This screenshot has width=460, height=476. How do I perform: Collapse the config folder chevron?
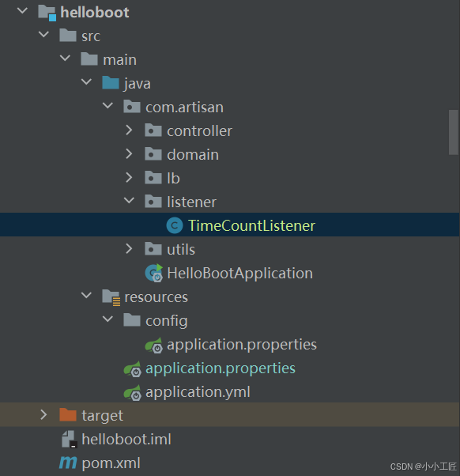tap(107, 319)
